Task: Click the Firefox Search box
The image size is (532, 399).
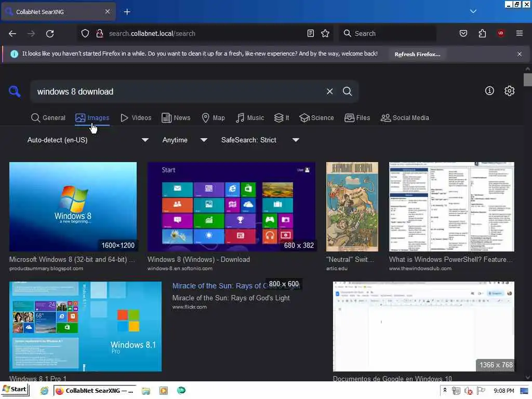Action: click(388, 33)
